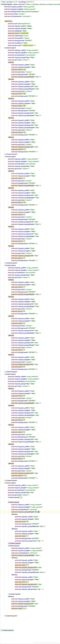This screenshot has height=644, width=60.
Task: Select android:layout_height="80dp" attribute
Action: click(20, 29)
